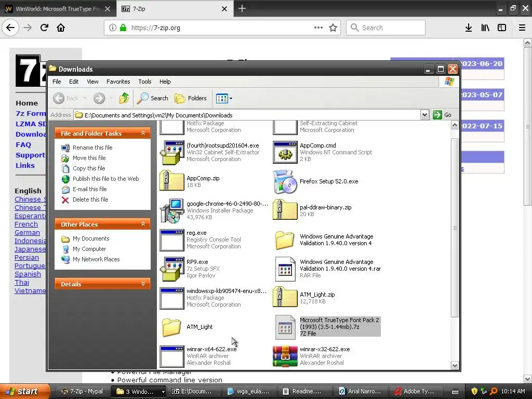Select the (fourth)rootsupd201604.exe file icon

[171, 152]
